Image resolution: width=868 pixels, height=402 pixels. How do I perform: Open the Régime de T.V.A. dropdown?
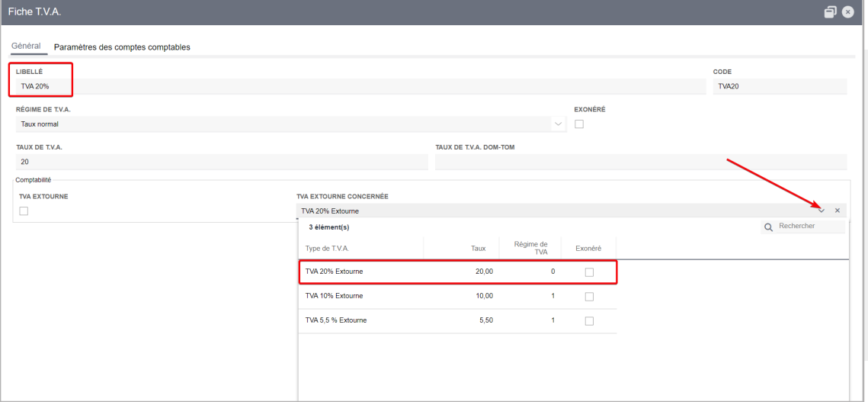(558, 124)
